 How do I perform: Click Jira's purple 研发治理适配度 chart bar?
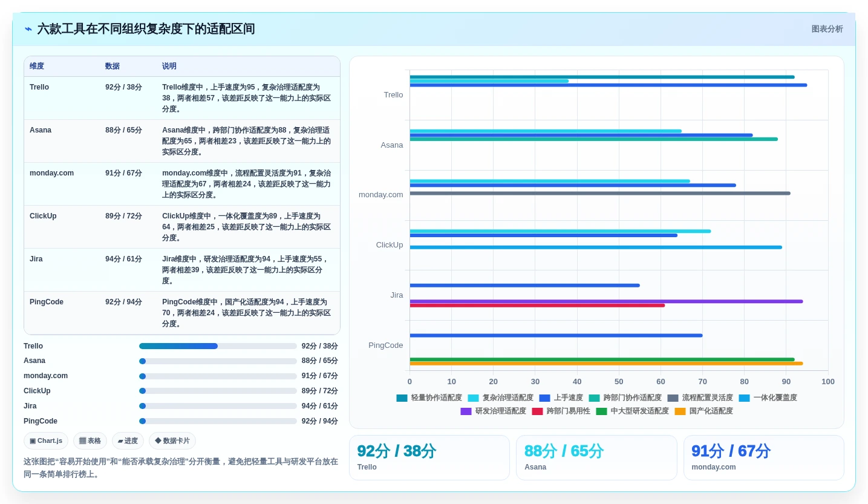607,301
